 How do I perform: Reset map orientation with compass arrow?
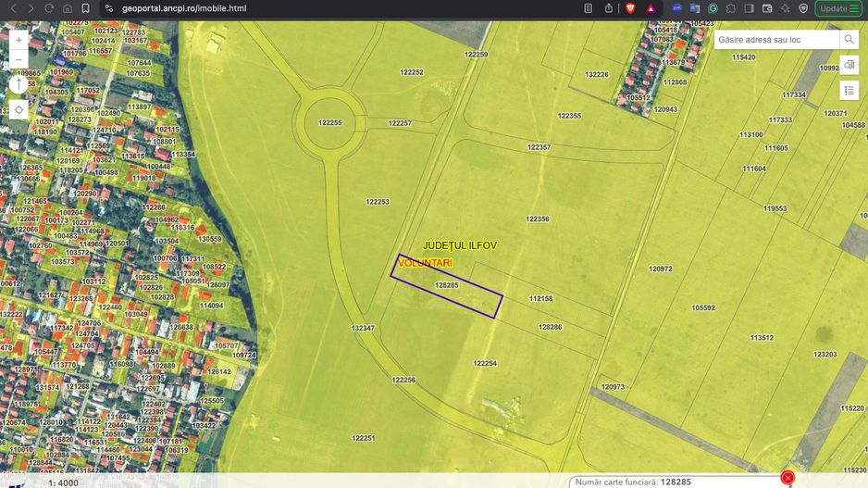pos(19,83)
